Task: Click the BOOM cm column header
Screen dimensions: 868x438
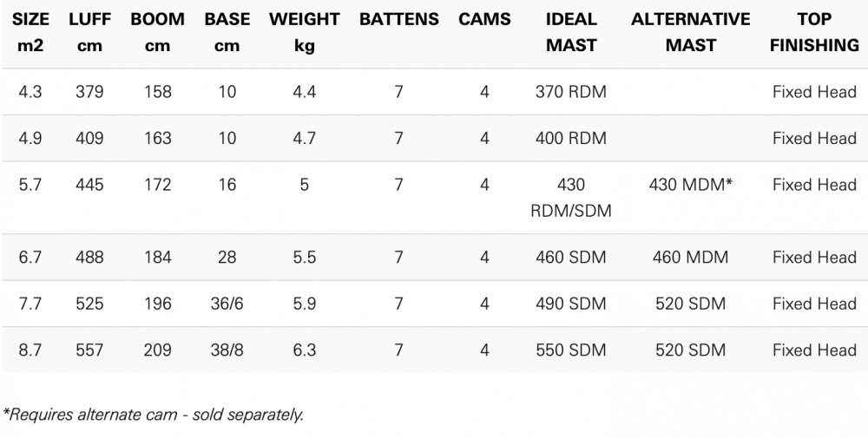Action: (x=157, y=32)
